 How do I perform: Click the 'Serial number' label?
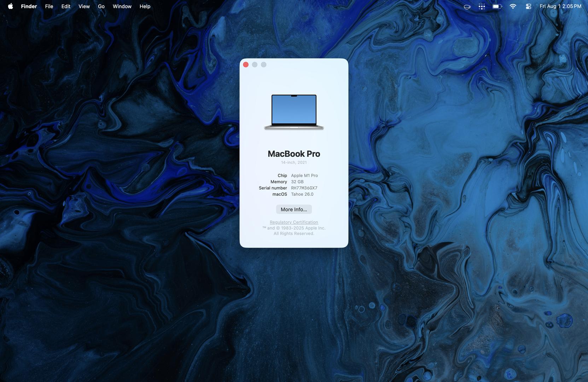coord(273,188)
